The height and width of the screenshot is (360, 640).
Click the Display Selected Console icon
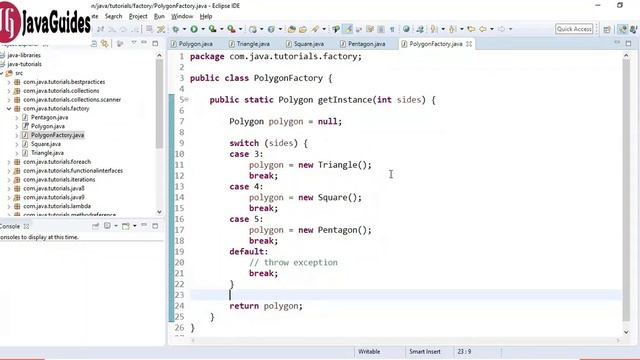click(x=107, y=226)
